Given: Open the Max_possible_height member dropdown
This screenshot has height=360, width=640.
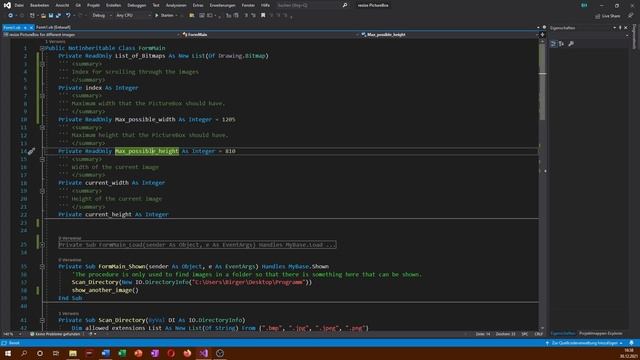Looking at the screenshot, I should pos(449,35).
